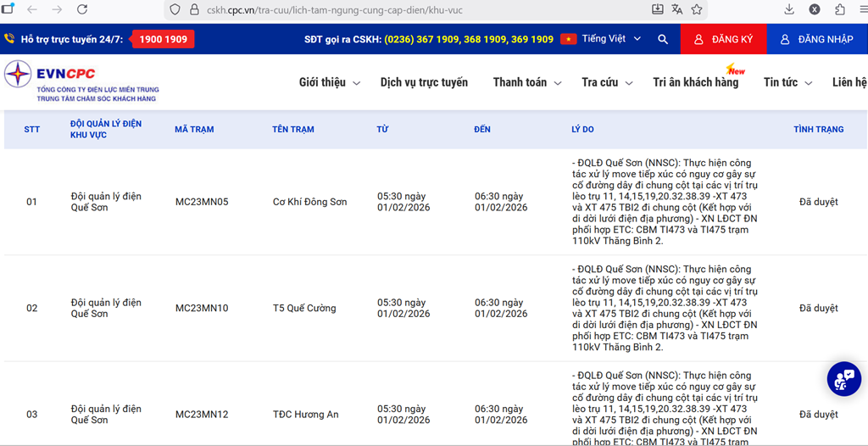This screenshot has width=868, height=446.
Task: Open the site search magnifier icon
Action: [x=663, y=39]
